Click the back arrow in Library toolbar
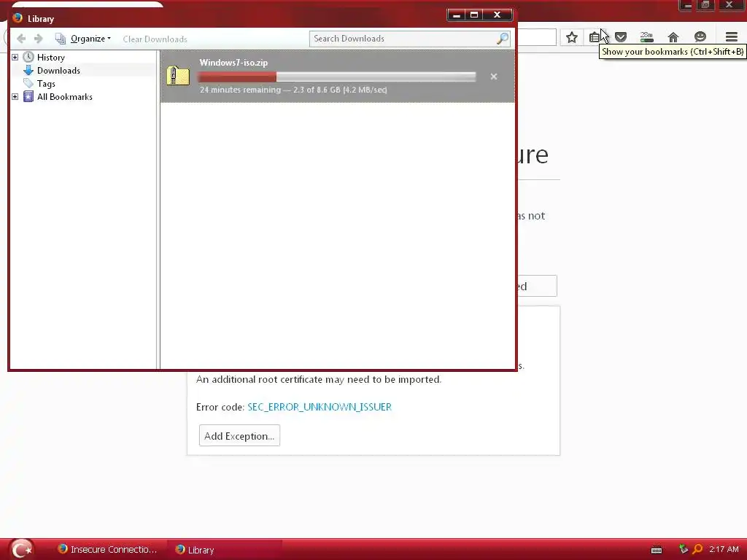The width and height of the screenshot is (747, 560). click(x=21, y=39)
